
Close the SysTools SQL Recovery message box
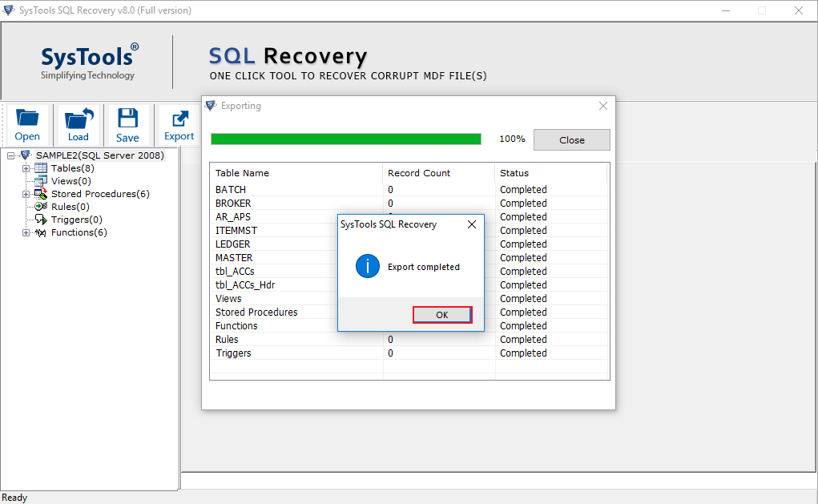coord(472,224)
